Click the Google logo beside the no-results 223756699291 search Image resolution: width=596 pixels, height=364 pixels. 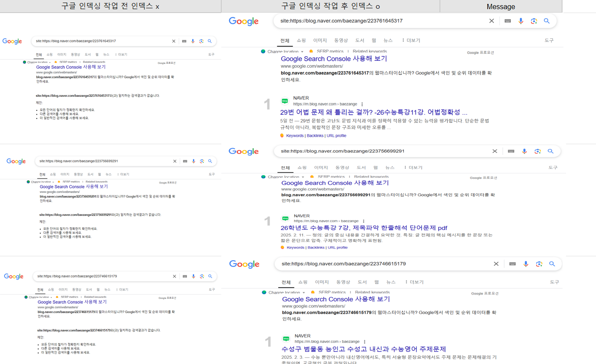pyautogui.click(x=16, y=161)
